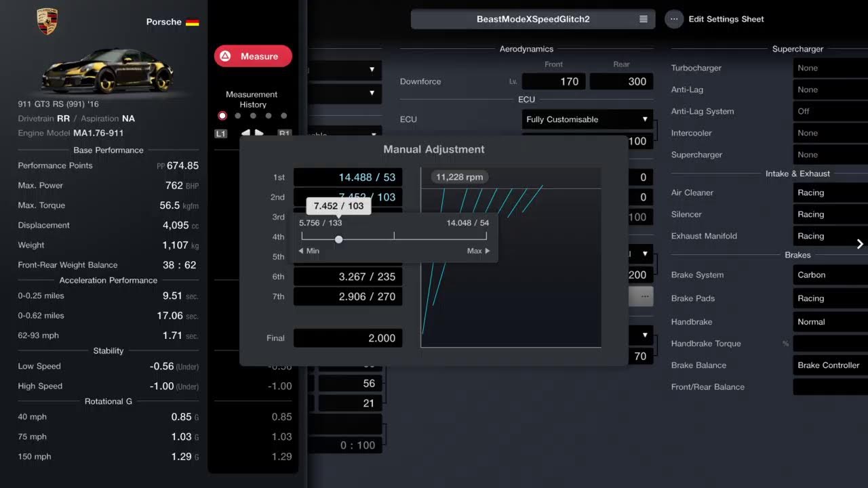Select the second measurement history dot

(x=237, y=116)
